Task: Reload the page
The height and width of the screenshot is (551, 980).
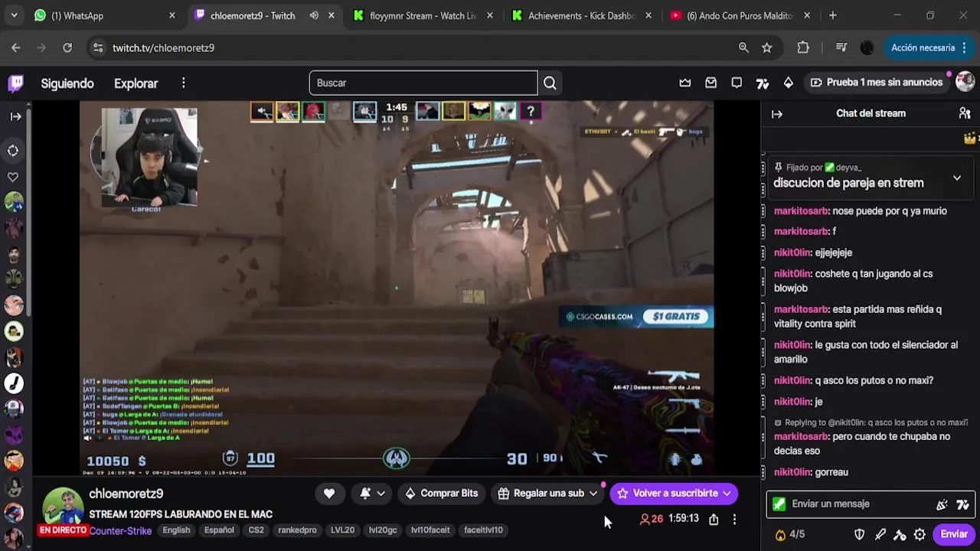Action: click(x=67, y=47)
